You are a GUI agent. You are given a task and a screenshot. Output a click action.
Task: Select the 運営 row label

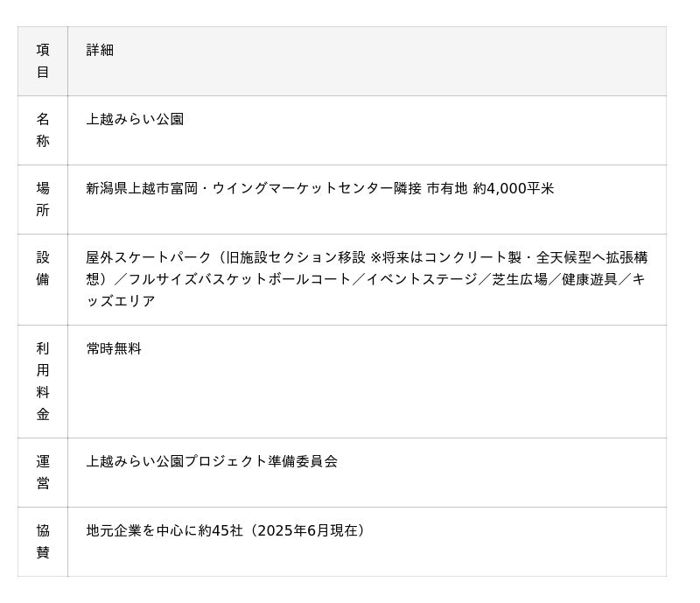coord(43,472)
